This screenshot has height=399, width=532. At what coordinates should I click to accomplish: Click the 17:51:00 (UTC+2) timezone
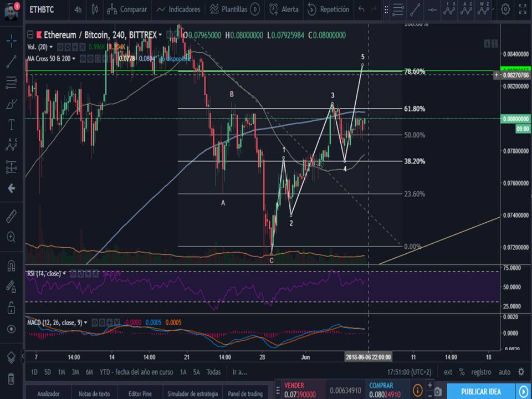click(x=409, y=372)
